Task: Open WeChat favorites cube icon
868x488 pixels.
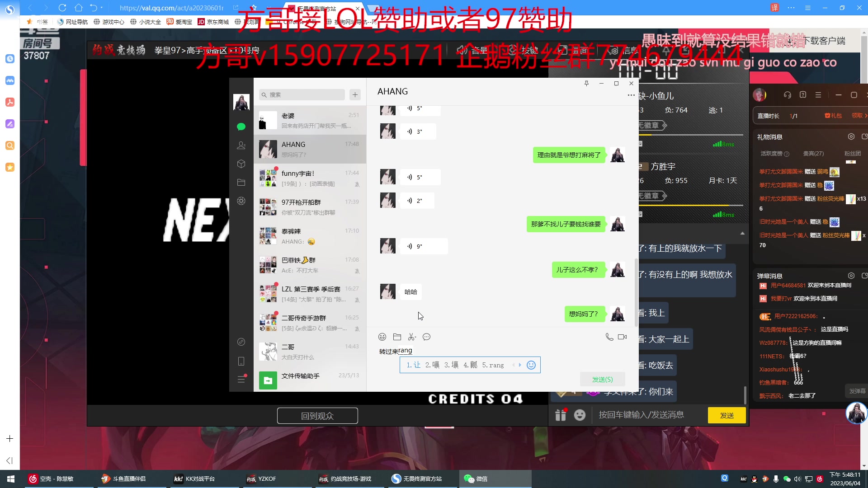Action: [241, 164]
